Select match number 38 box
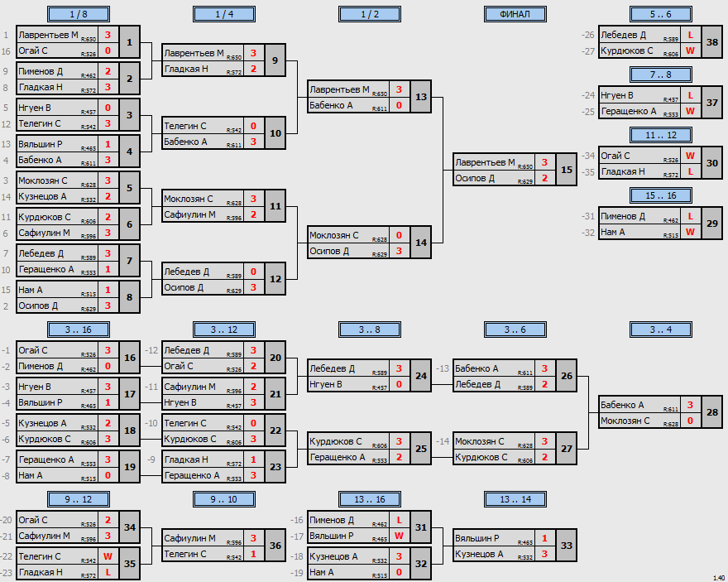The height and width of the screenshot is (582, 728). 712,43
